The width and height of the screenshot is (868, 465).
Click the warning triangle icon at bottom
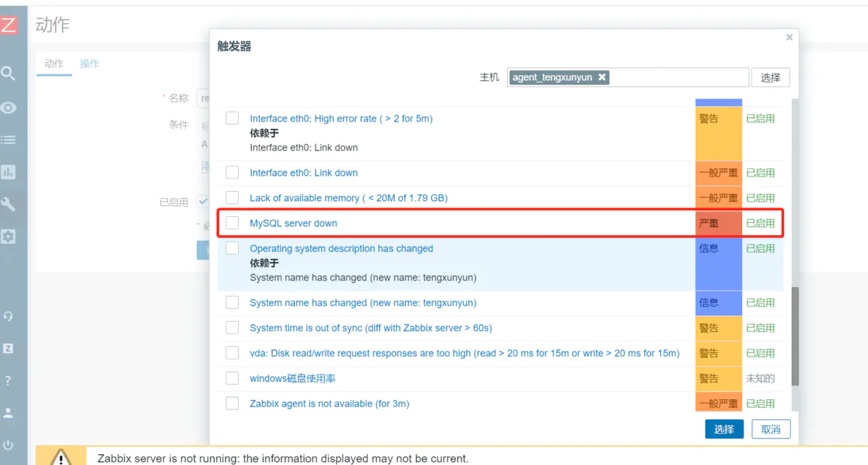click(x=61, y=458)
